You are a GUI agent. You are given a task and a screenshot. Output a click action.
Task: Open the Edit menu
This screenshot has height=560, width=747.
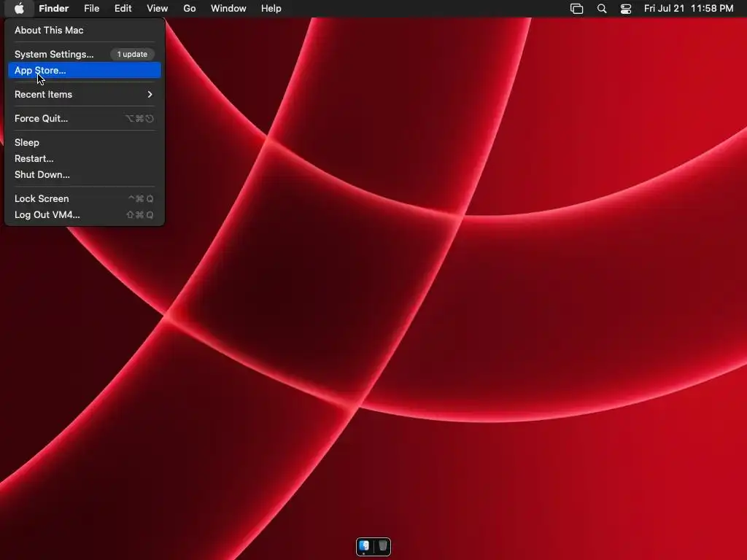(123, 9)
